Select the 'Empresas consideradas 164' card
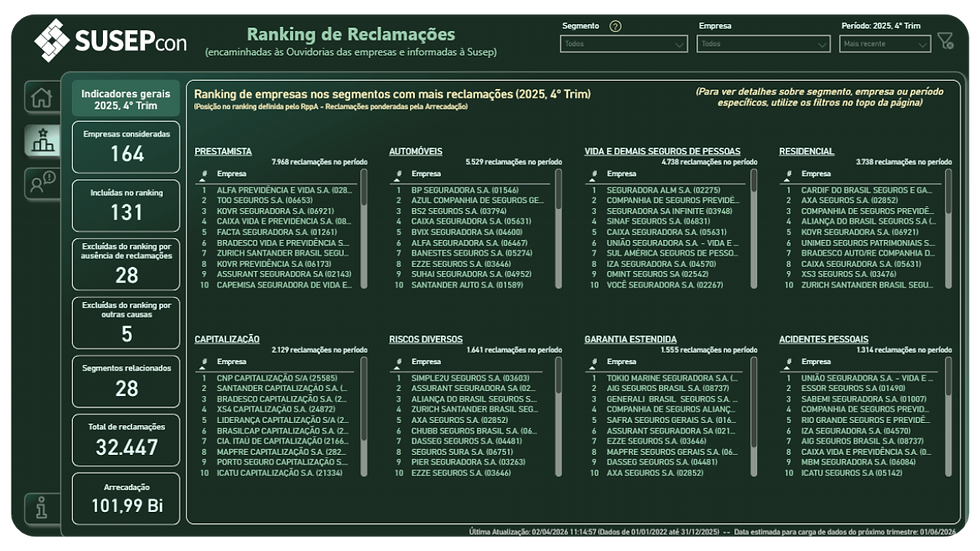980x551 pixels. click(126, 147)
